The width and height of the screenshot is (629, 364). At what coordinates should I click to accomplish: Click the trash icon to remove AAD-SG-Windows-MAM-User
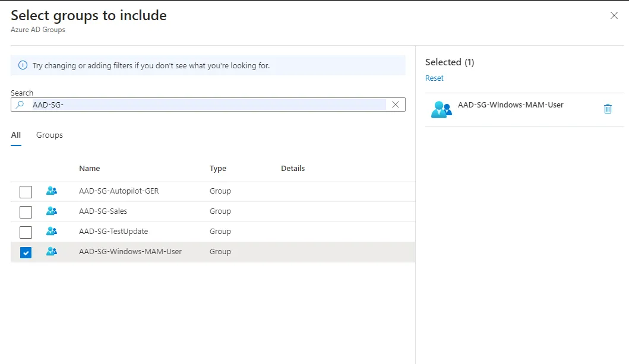pos(608,109)
